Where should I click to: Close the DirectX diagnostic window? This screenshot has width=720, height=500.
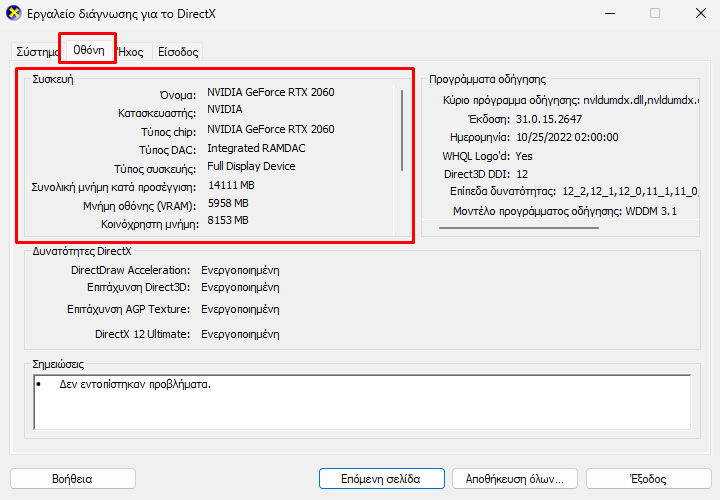pos(696,14)
